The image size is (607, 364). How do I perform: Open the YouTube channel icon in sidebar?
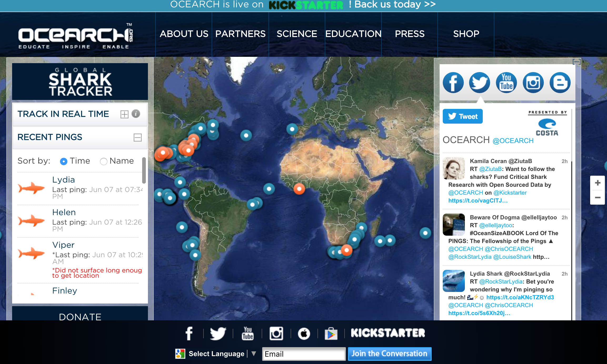506,83
